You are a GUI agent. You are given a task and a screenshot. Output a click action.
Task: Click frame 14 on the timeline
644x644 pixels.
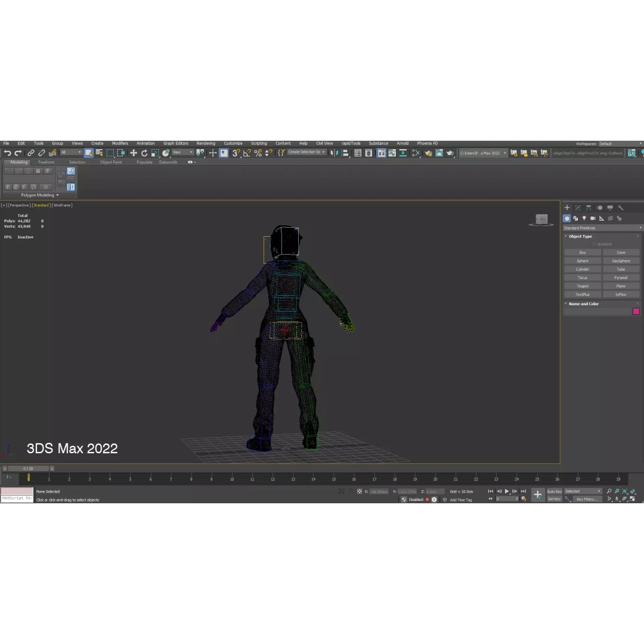(314, 478)
